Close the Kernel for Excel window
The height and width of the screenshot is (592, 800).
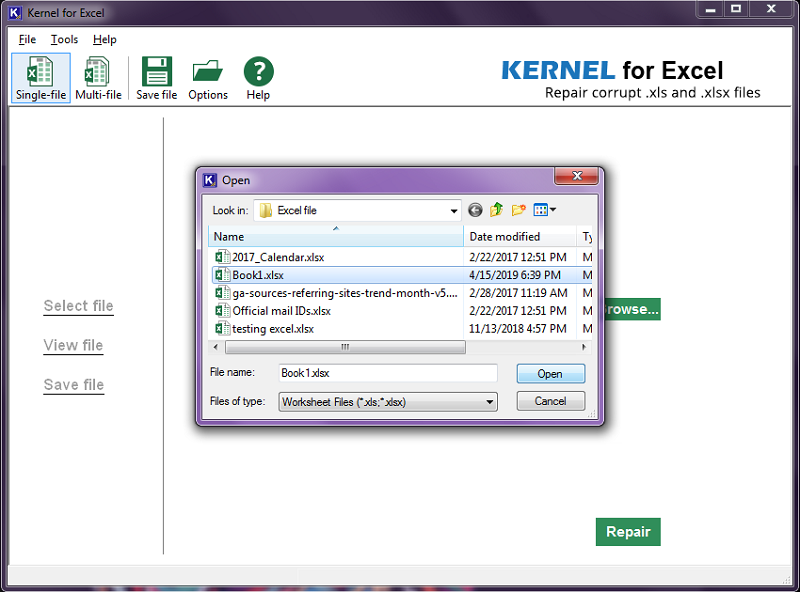pos(771,9)
